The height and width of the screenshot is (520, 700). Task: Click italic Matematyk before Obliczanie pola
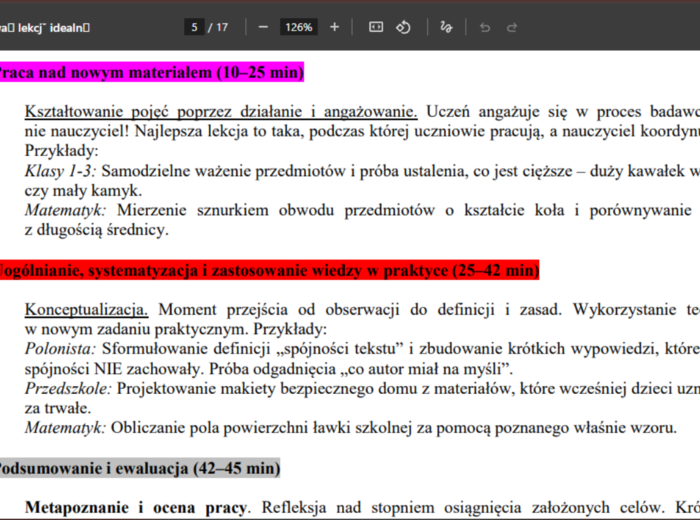65,428
